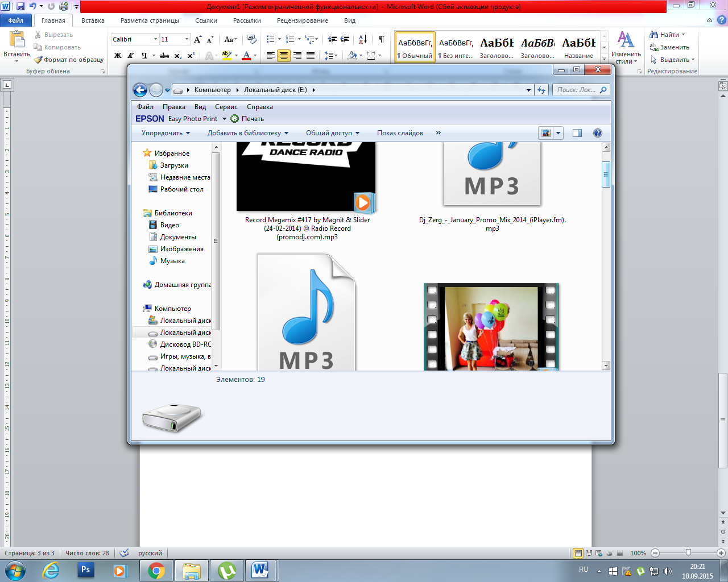Screen dimensions: 728x582
Task: Undo last action in quick access toolbar
Action: point(32,6)
